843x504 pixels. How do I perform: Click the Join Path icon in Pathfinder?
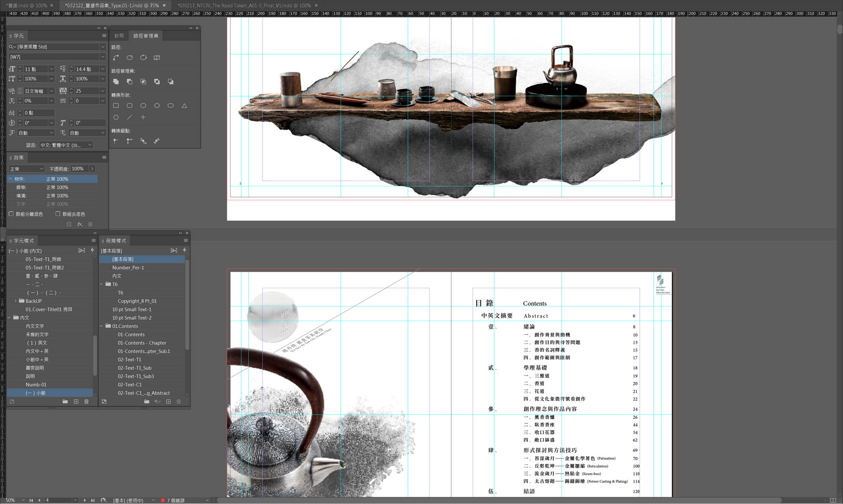tap(116, 58)
